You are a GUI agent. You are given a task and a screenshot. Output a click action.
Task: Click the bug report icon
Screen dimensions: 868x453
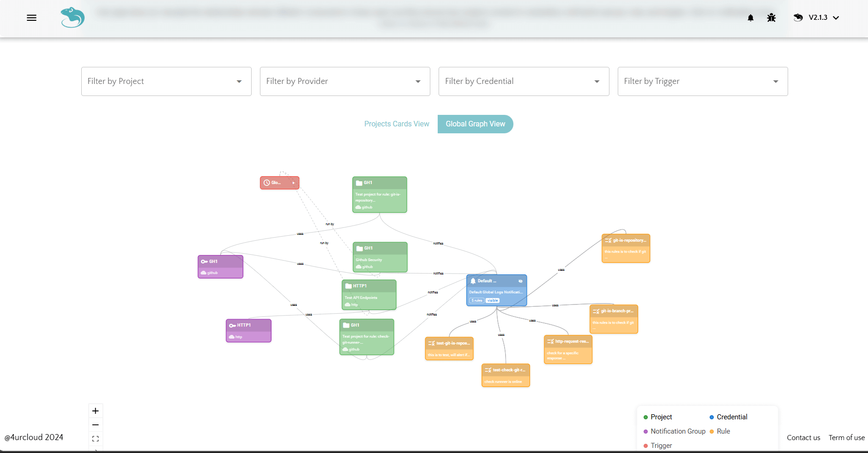click(x=771, y=18)
